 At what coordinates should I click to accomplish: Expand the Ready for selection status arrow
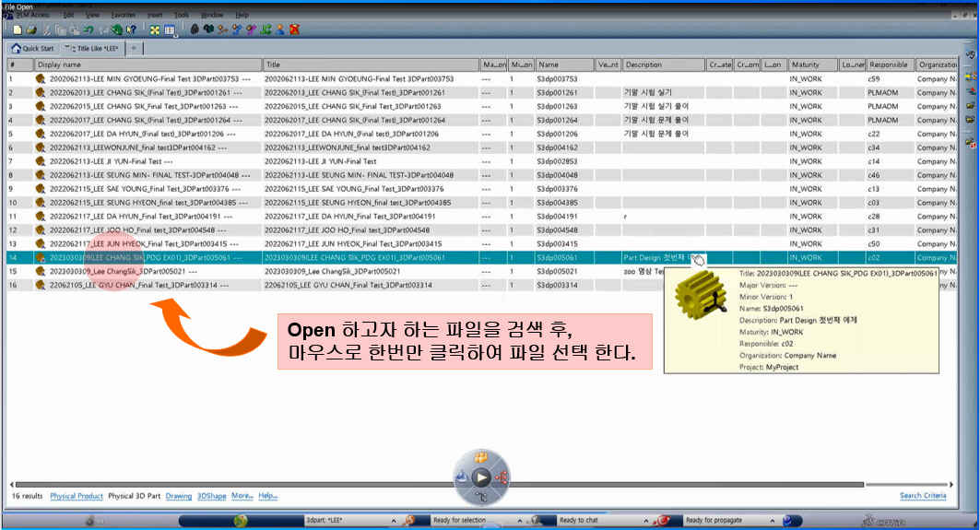point(519,521)
